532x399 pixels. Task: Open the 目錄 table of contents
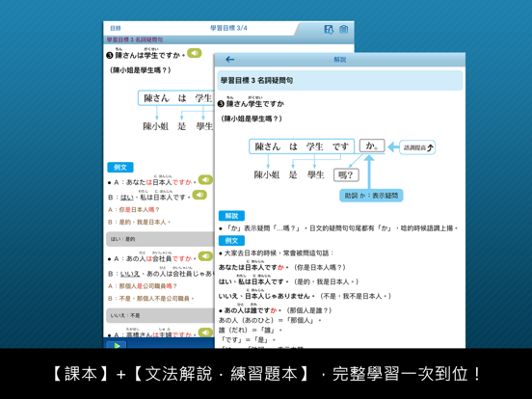[116, 28]
